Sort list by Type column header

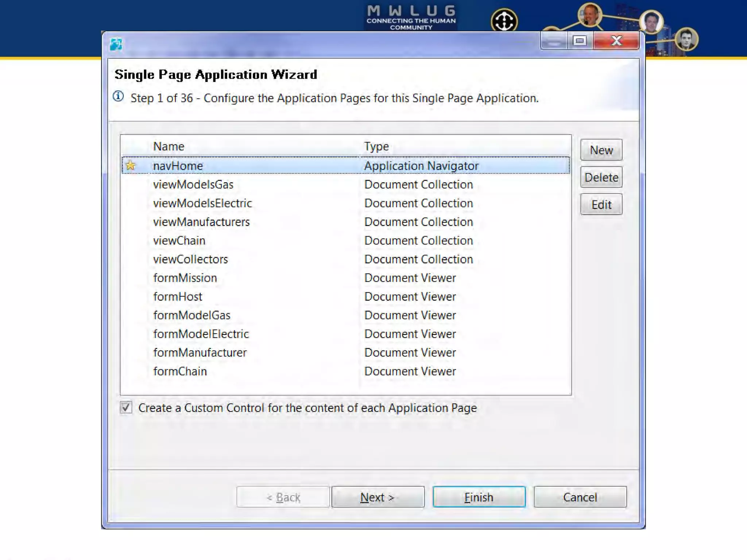tap(376, 146)
